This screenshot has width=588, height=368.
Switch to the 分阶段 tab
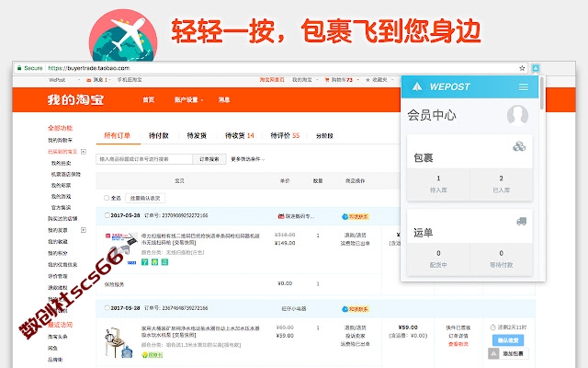pos(324,136)
